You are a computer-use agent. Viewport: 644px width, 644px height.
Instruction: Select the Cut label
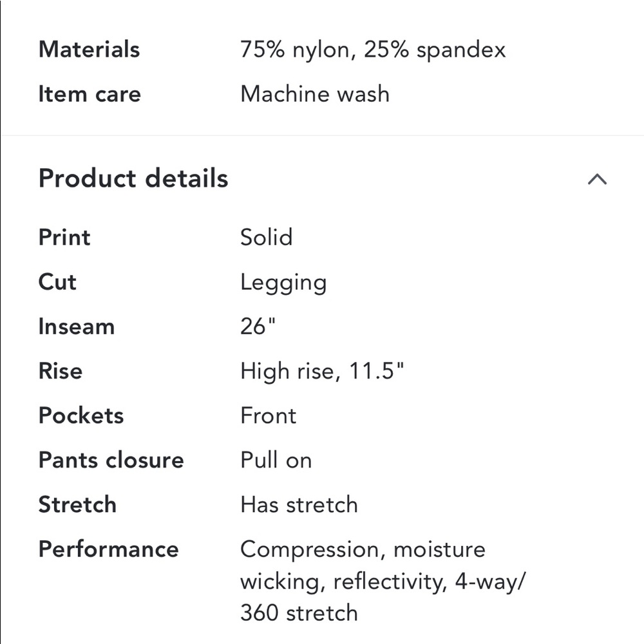(57, 281)
